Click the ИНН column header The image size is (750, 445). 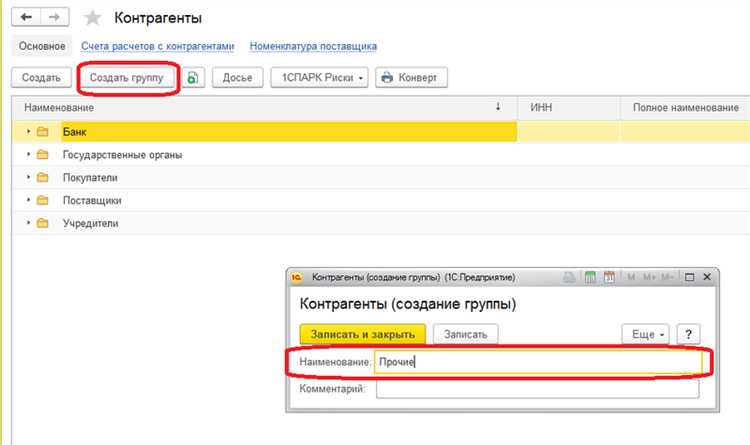[x=569, y=108]
